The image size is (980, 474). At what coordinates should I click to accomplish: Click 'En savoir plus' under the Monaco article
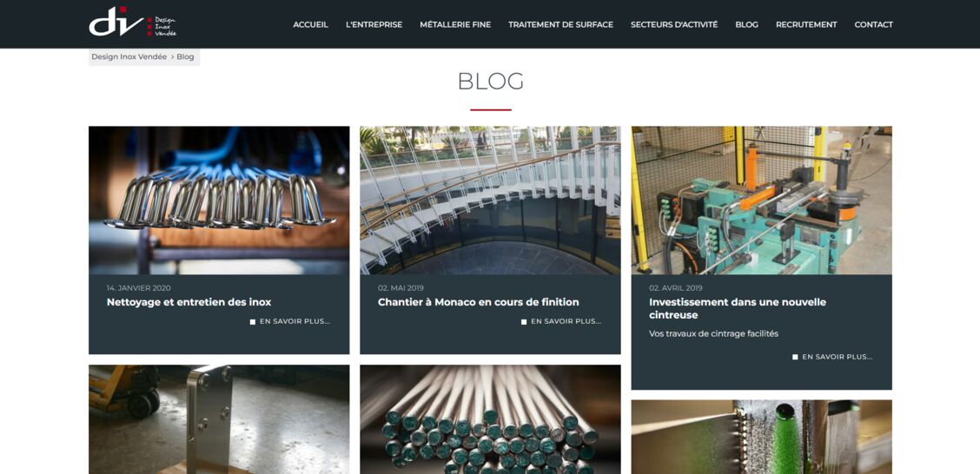pyautogui.click(x=561, y=321)
